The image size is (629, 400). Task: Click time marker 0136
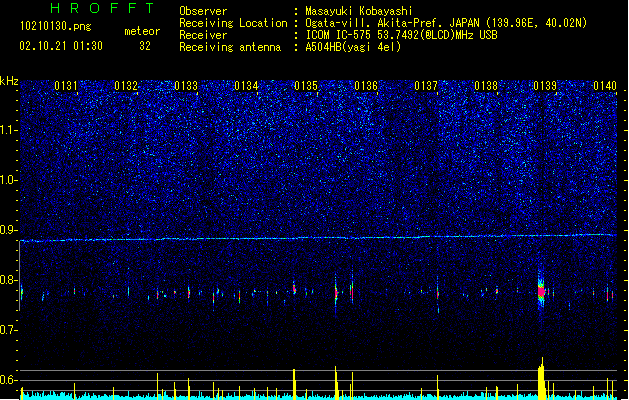366,86
